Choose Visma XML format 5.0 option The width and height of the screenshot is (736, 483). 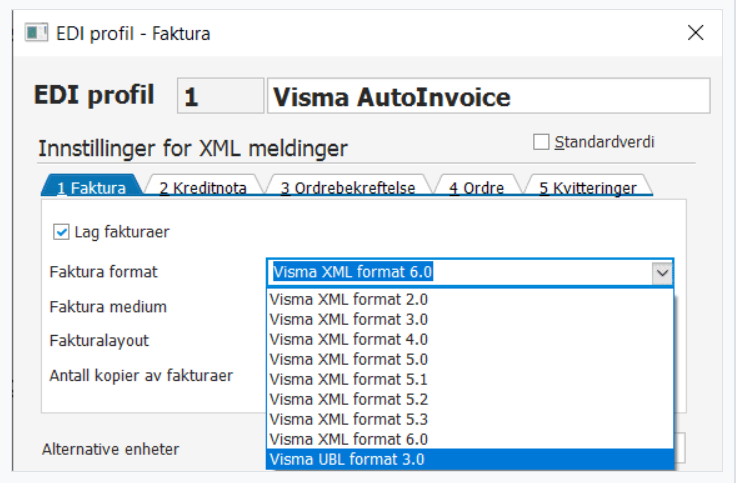pos(349,359)
